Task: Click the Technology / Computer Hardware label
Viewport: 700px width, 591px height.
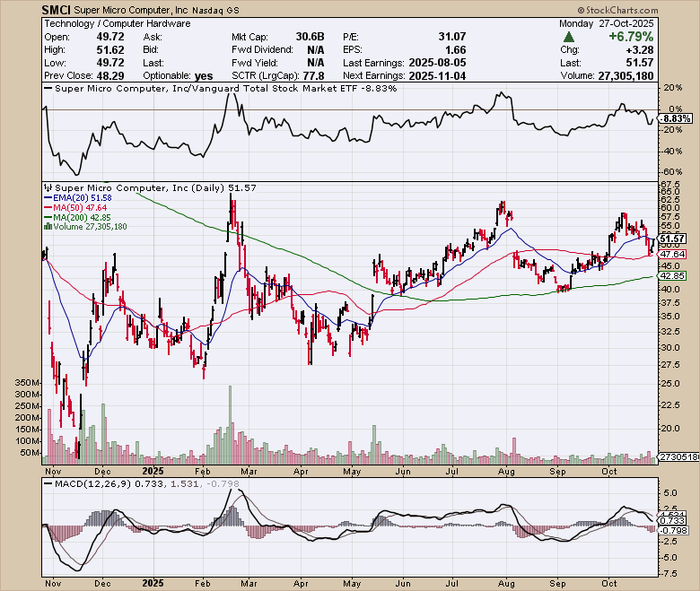Action: tap(118, 23)
